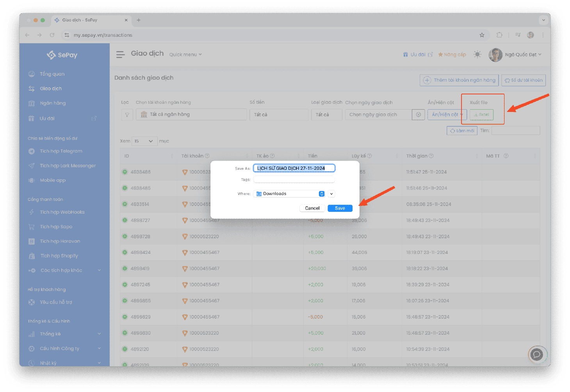Click transaction ID 4898424
570x392 pixels.
pos(141,253)
